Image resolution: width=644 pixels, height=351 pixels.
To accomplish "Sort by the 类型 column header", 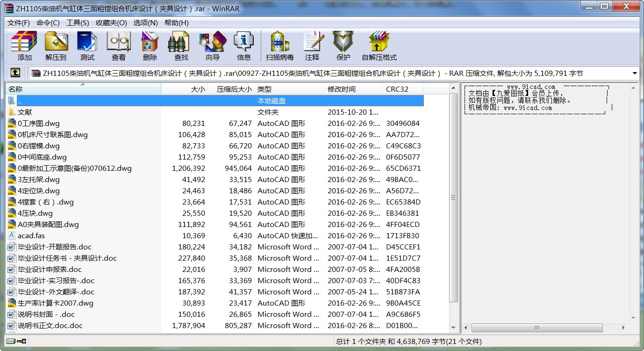I will (290, 89).
